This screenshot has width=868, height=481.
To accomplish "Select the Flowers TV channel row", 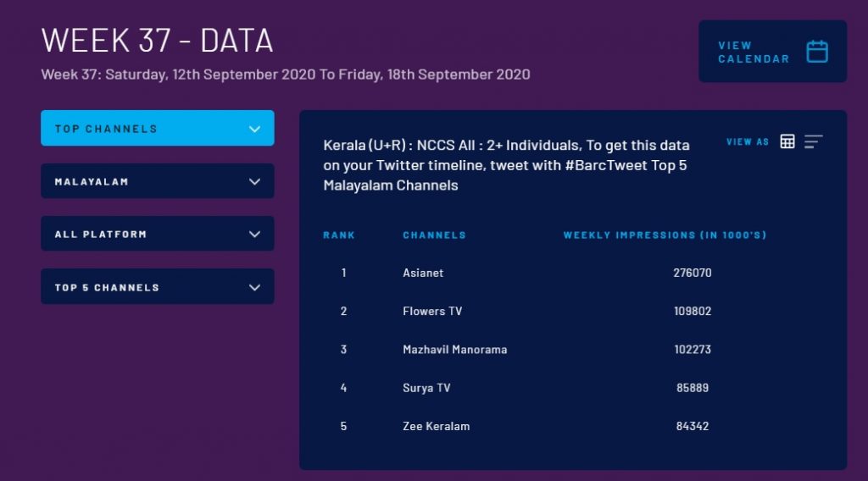I will pyautogui.click(x=432, y=311).
